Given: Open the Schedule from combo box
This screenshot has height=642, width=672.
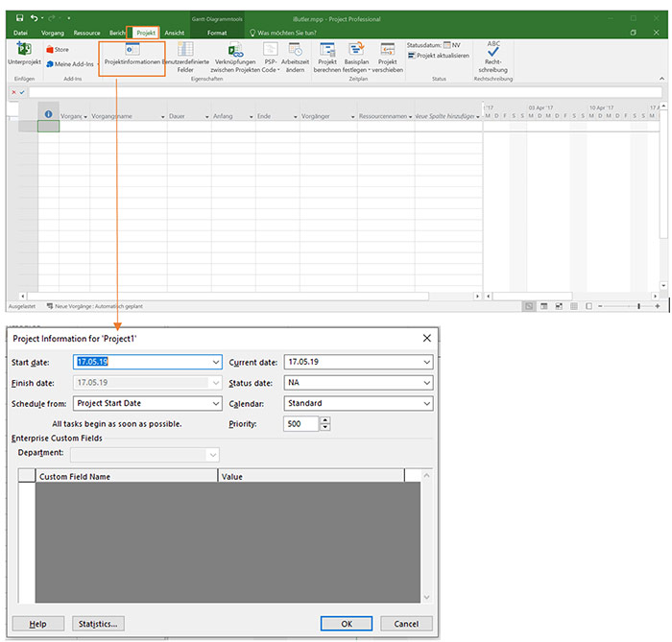Looking at the screenshot, I should tap(215, 404).
